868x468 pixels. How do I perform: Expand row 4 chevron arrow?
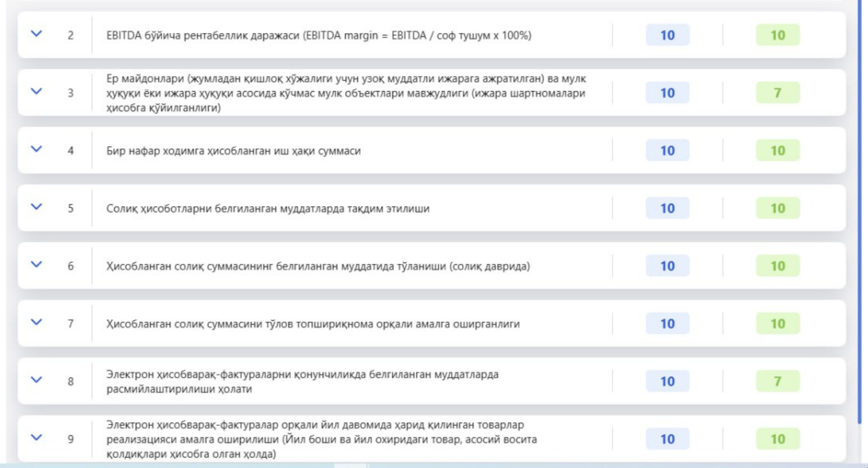(x=36, y=150)
